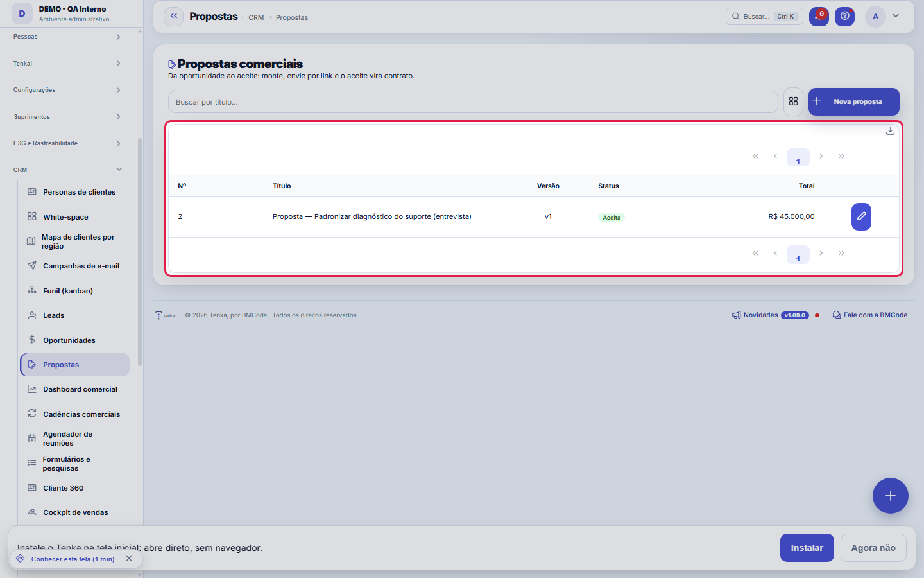Open the notifications bell with badge 6
Screen dimensions: 924x578
point(819,16)
